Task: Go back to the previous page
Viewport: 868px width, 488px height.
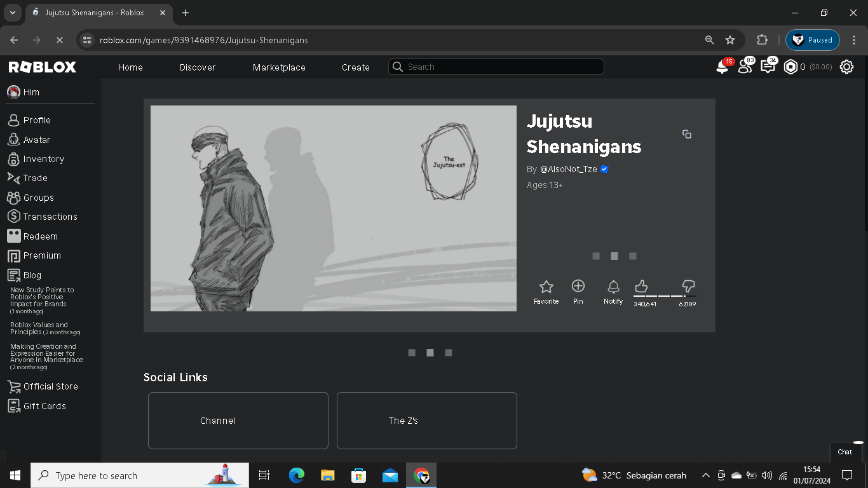Action: coord(15,40)
